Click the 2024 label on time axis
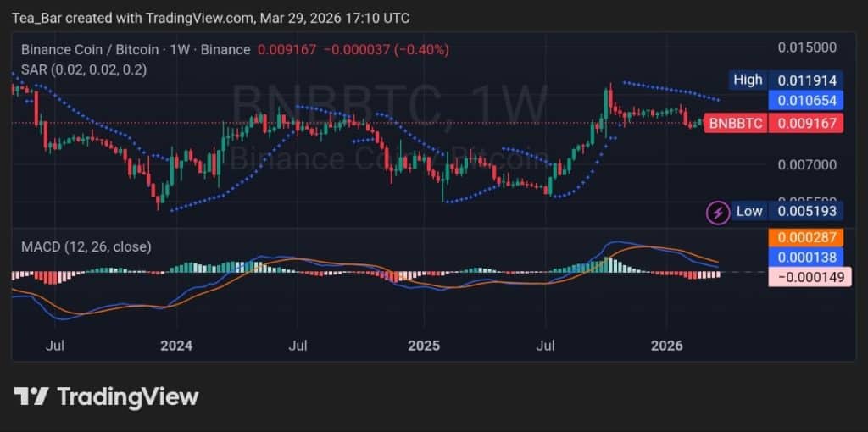Image resolution: width=868 pixels, height=432 pixels. tap(176, 346)
